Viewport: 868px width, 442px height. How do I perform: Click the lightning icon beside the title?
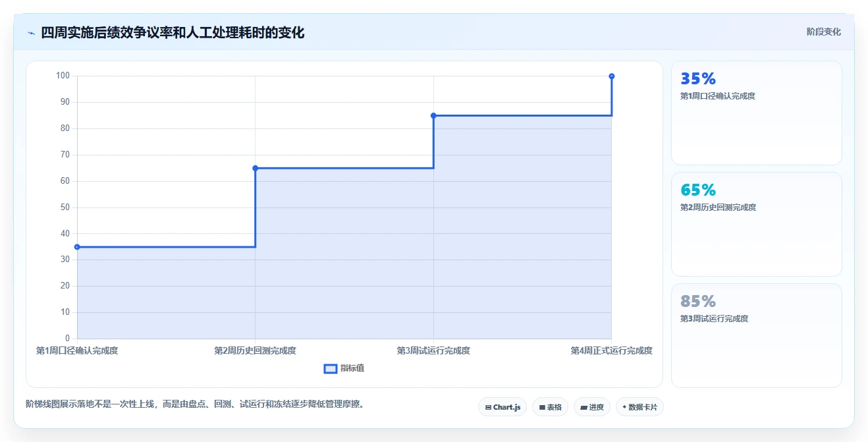pos(31,33)
